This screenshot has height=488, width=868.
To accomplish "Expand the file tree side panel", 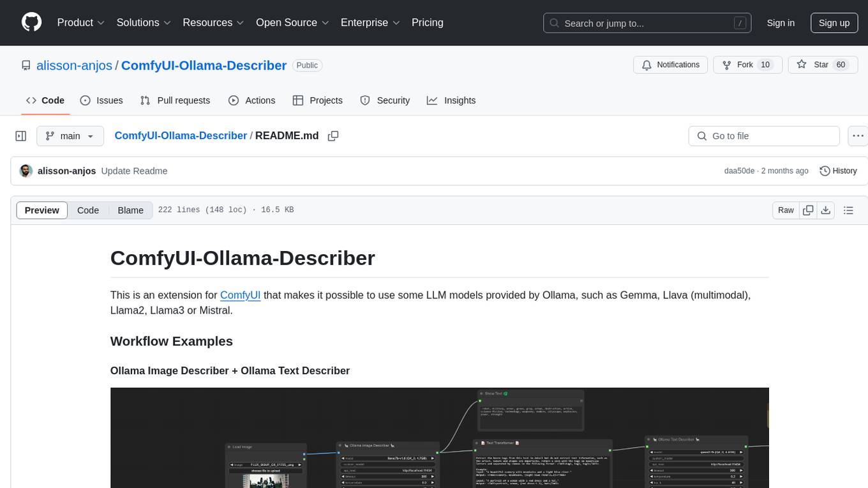I will pyautogui.click(x=21, y=136).
